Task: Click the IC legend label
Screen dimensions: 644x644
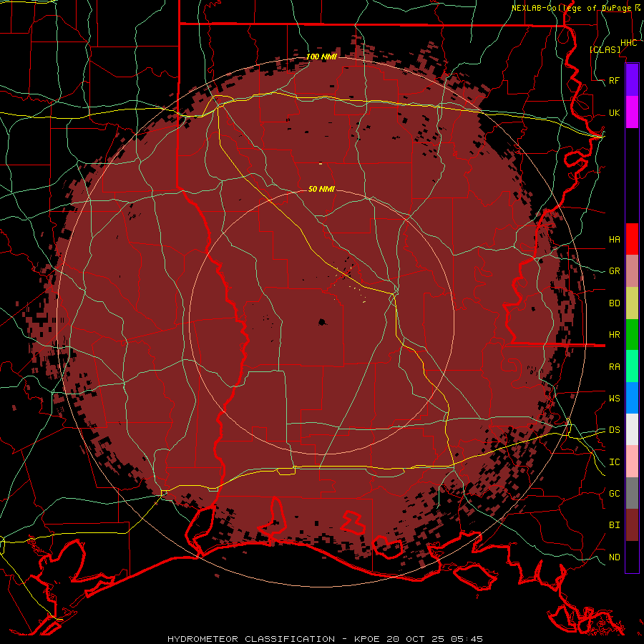Action: click(x=614, y=462)
